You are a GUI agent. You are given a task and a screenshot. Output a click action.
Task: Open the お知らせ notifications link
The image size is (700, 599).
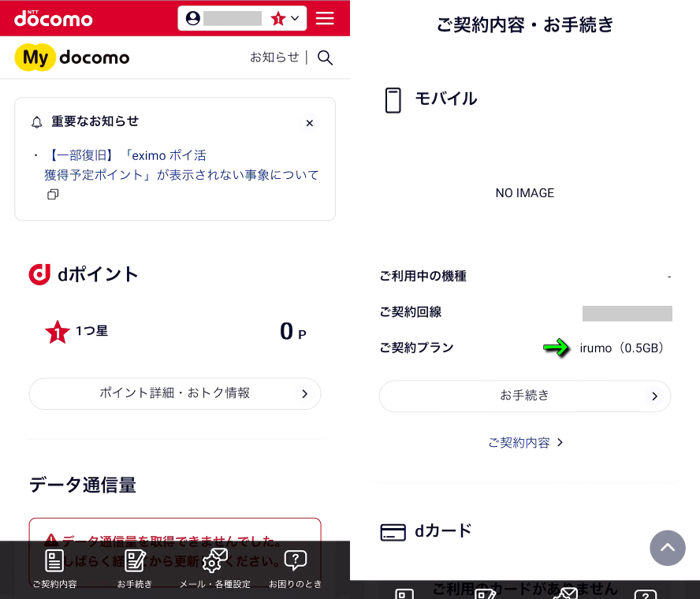pyautogui.click(x=274, y=57)
